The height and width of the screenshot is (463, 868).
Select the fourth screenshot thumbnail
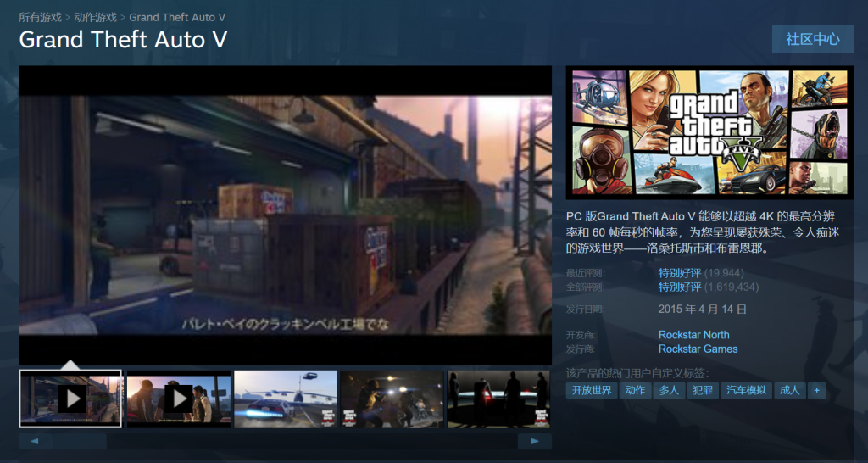coord(392,399)
